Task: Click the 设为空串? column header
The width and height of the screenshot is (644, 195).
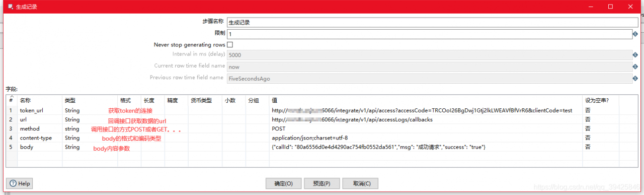Action: pyautogui.click(x=601, y=100)
